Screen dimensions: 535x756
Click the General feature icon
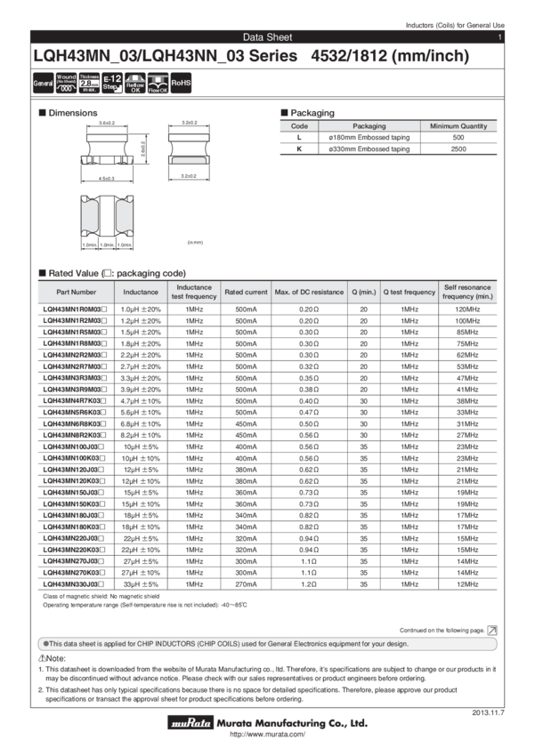pyautogui.click(x=43, y=84)
